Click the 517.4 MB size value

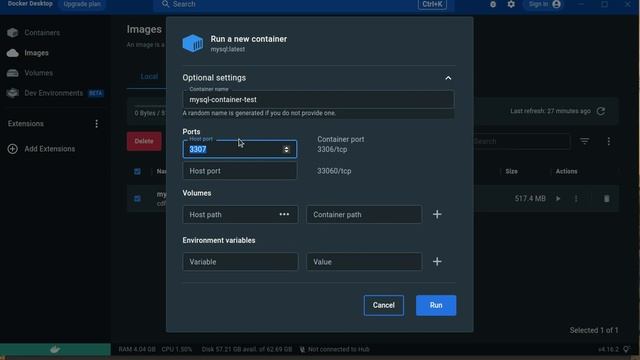530,199
